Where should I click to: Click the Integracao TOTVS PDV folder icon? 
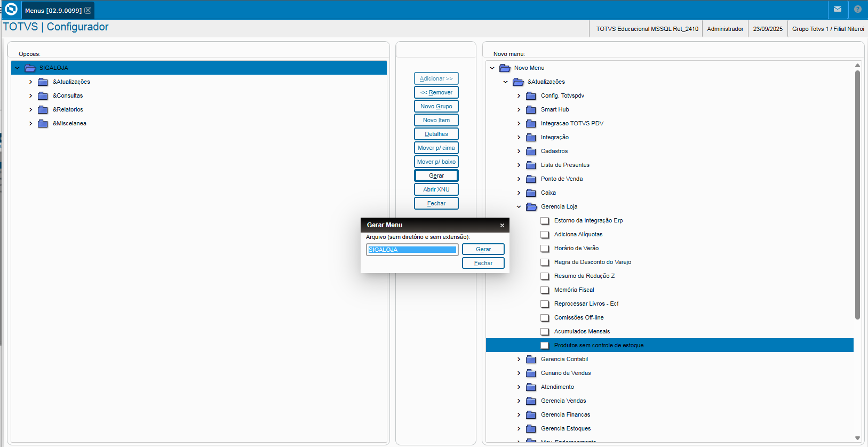point(531,124)
